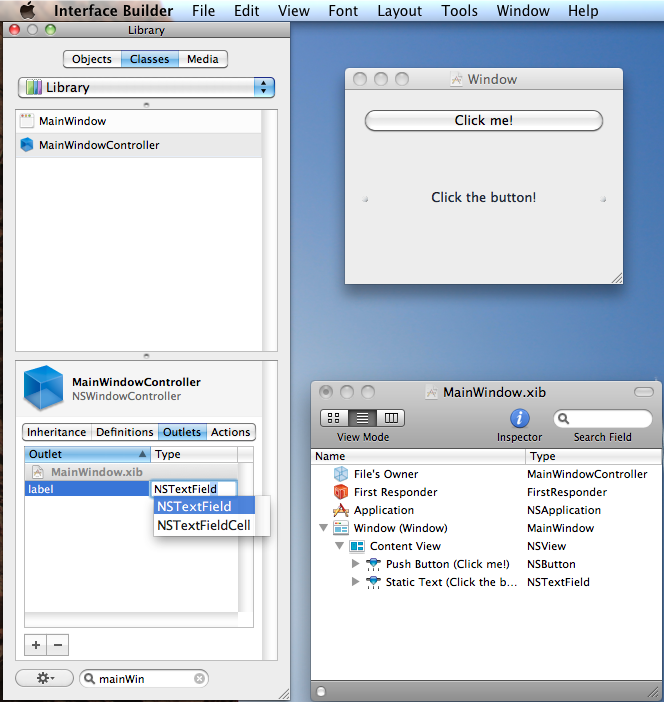Viewport: 664px width, 702px height.
Task: Click the Window (Window) icon in list
Action: tap(341, 528)
